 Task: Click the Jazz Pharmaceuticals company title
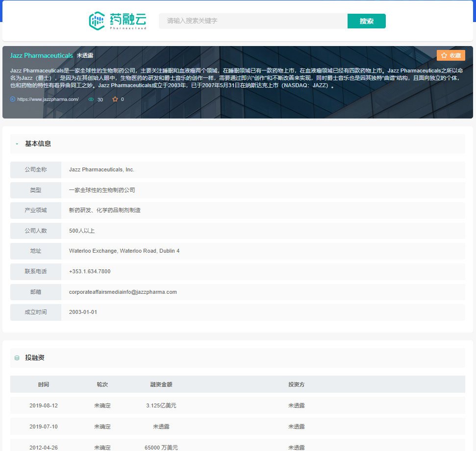(42, 55)
